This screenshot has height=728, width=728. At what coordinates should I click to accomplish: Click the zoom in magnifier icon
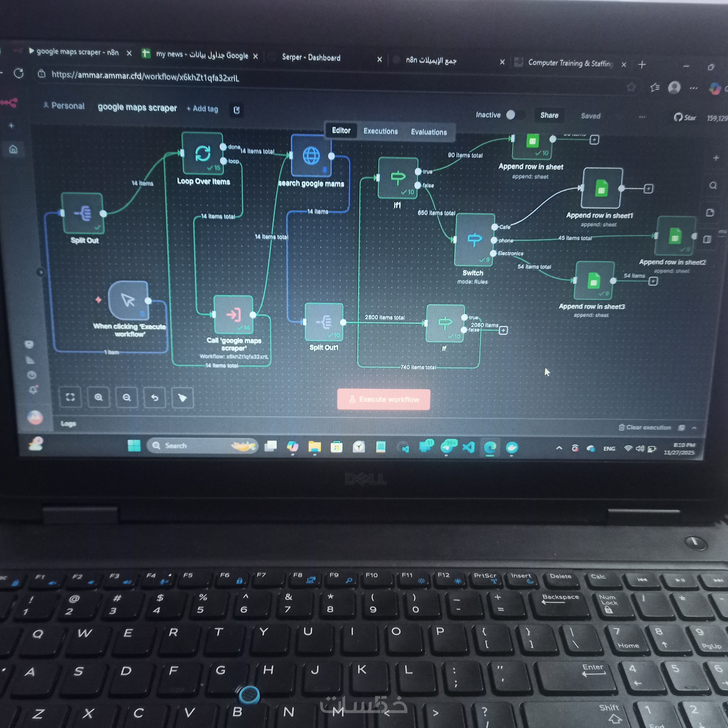click(98, 397)
